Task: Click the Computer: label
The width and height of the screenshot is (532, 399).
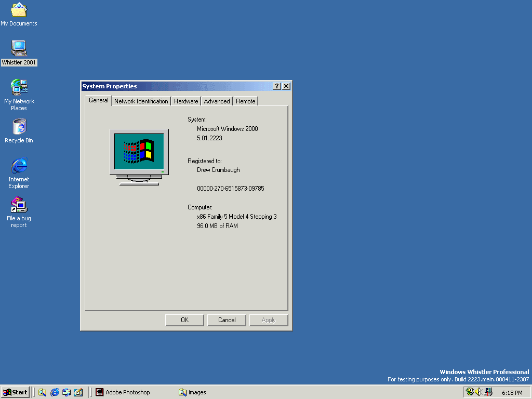Action: 200,207
